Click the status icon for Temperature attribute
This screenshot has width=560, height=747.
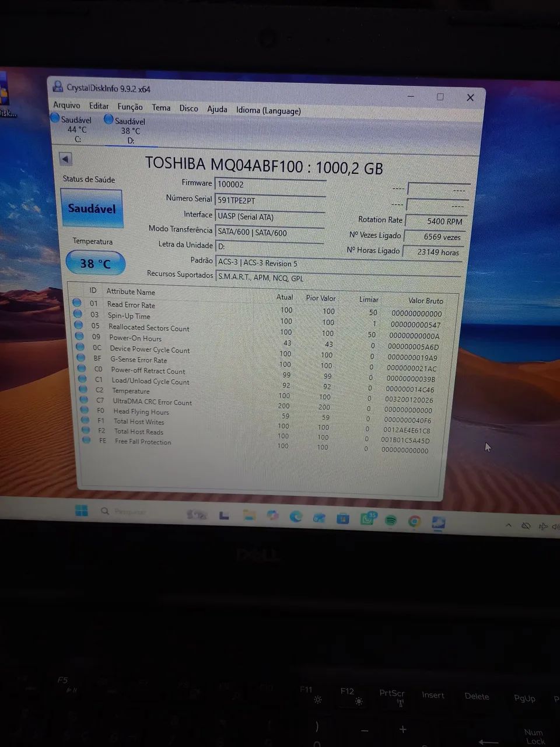83,390
